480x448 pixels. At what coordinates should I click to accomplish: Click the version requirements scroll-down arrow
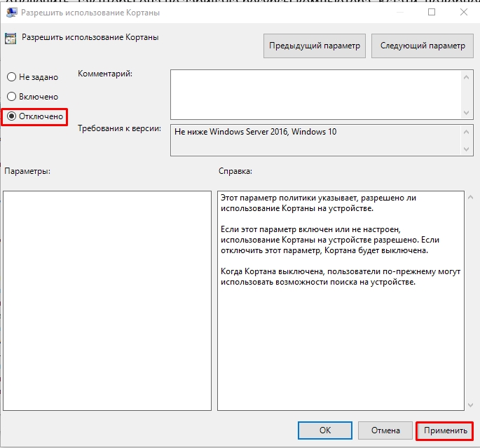[x=466, y=149]
